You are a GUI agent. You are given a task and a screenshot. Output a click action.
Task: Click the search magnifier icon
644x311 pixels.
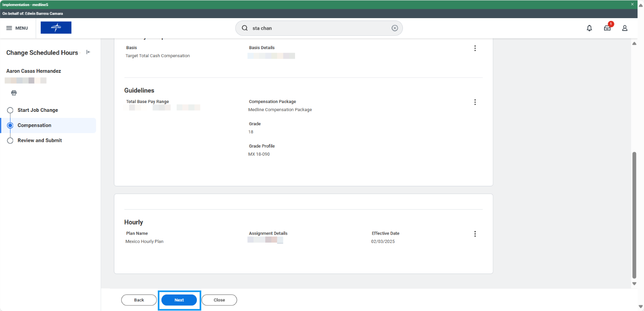(245, 28)
